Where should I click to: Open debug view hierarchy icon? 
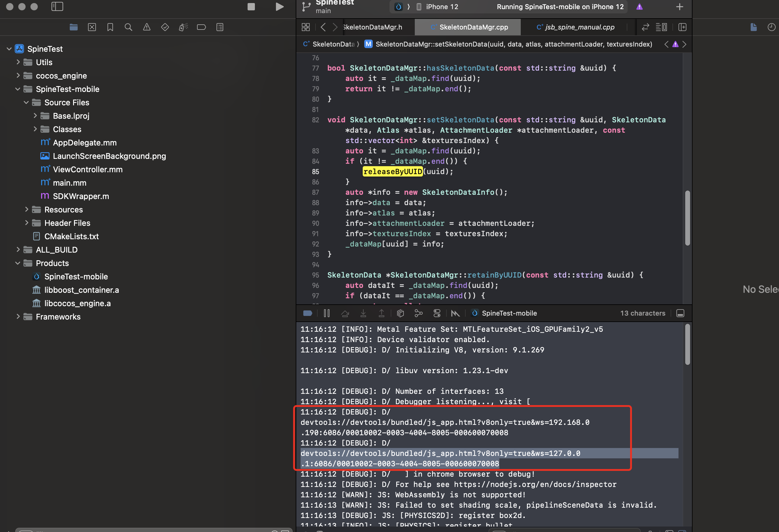(400, 313)
